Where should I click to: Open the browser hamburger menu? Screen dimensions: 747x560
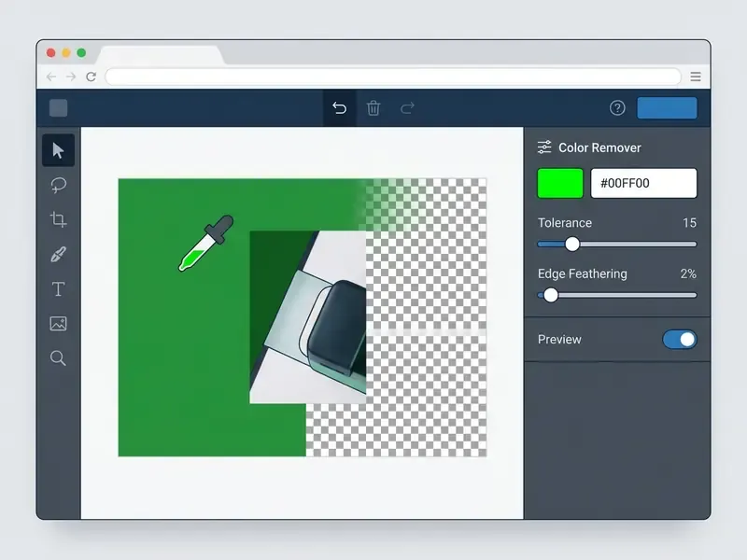tap(696, 77)
